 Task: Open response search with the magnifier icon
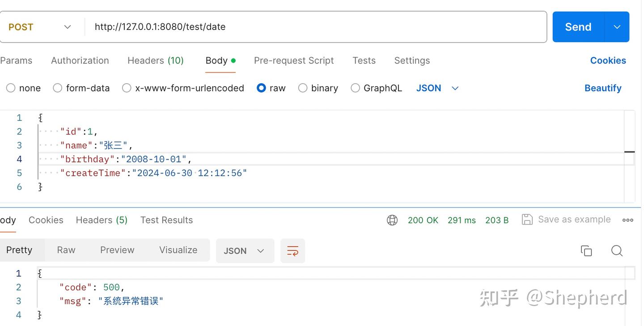[x=617, y=250]
